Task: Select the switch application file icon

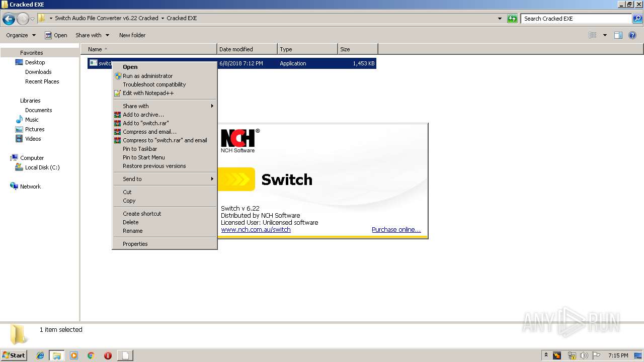Action: click(93, 63)
